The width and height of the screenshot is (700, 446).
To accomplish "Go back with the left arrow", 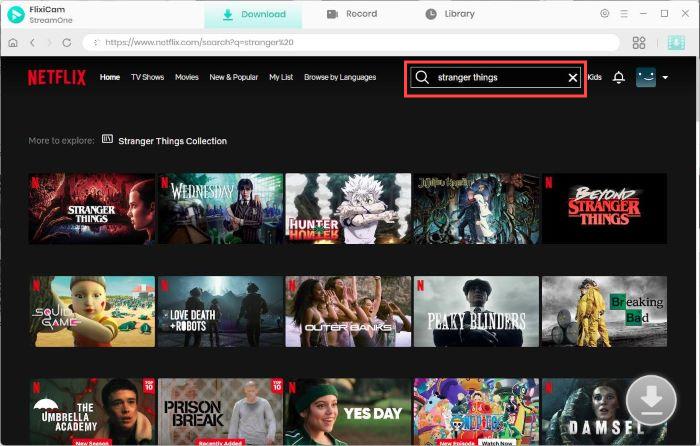I will click(32, 43).
